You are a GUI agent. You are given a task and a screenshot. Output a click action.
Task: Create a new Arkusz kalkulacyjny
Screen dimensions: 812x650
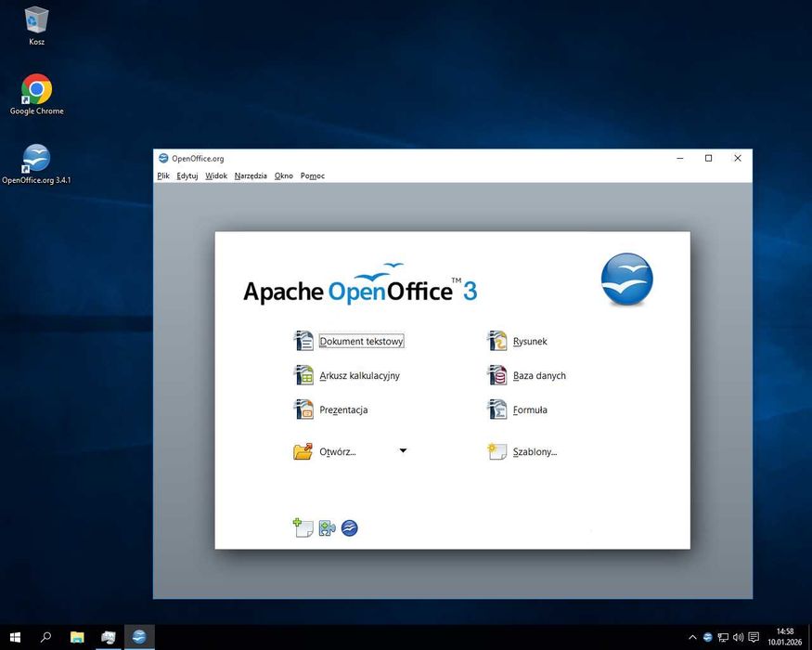tap(359, 375)
